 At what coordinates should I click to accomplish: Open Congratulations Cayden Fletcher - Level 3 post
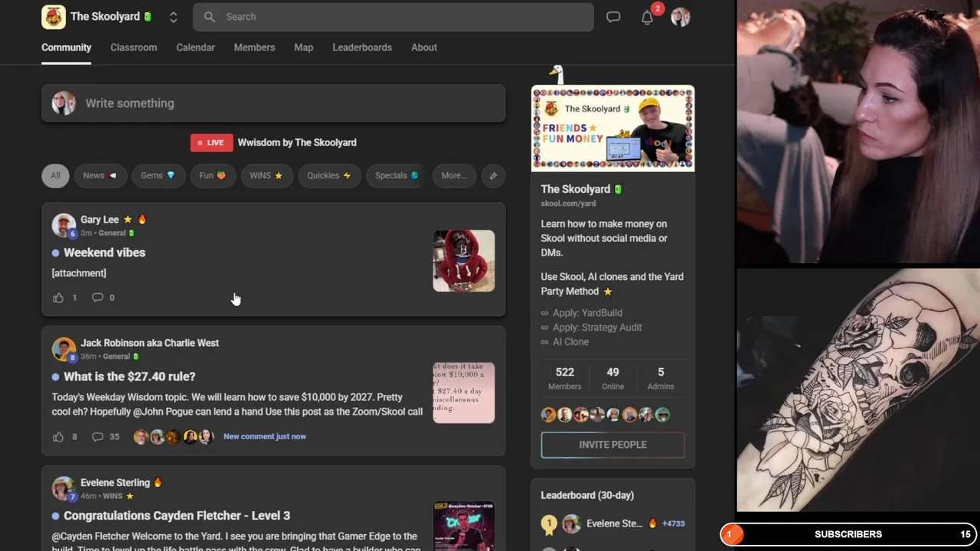[x=177, y=516]
